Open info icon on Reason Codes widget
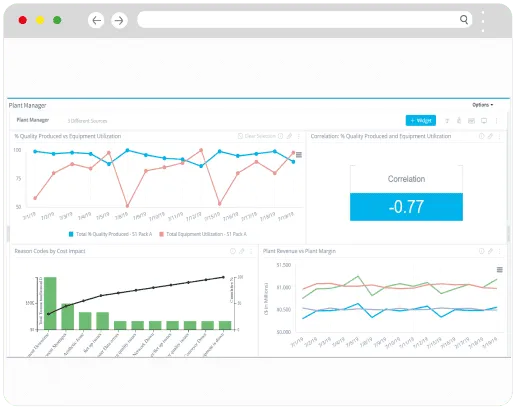This screenshot has width=516, height=409. pos(233,251)
